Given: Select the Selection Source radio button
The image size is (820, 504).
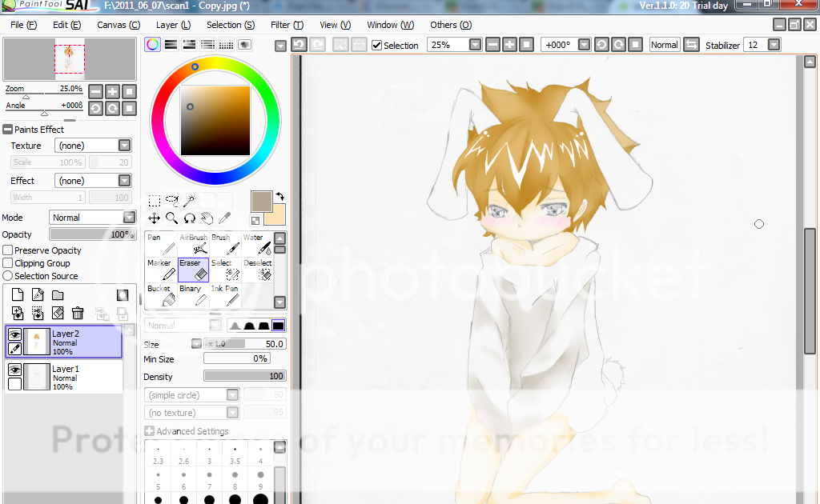Looking at the screenshot, I should pos(8,276).
